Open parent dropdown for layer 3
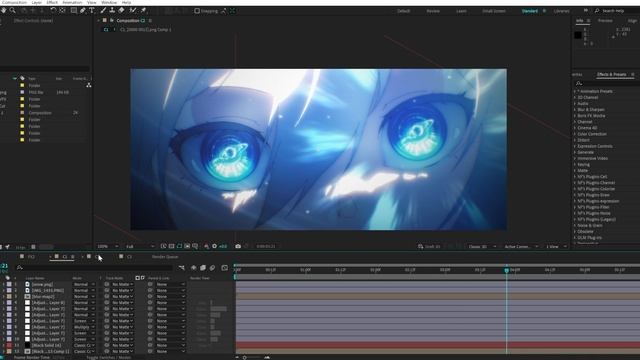This screenshot has height=360, width=640. tap(171, 296)
